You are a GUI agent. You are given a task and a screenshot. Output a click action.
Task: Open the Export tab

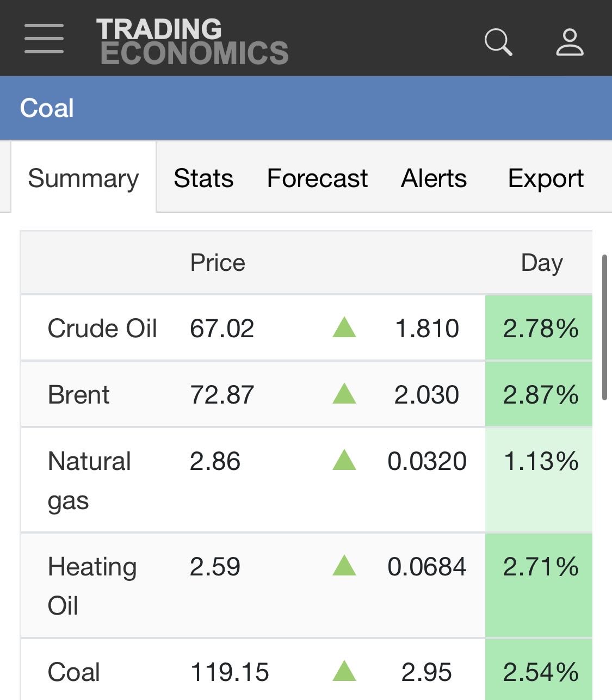pyautogui.click(x=546, y=178)
